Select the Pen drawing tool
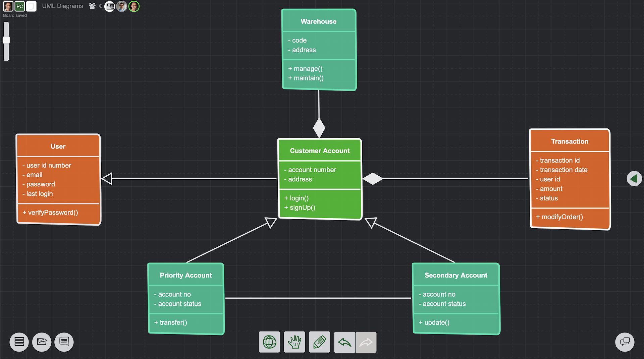The width and height of the screenshot is (644, 359). click(319, 342)
